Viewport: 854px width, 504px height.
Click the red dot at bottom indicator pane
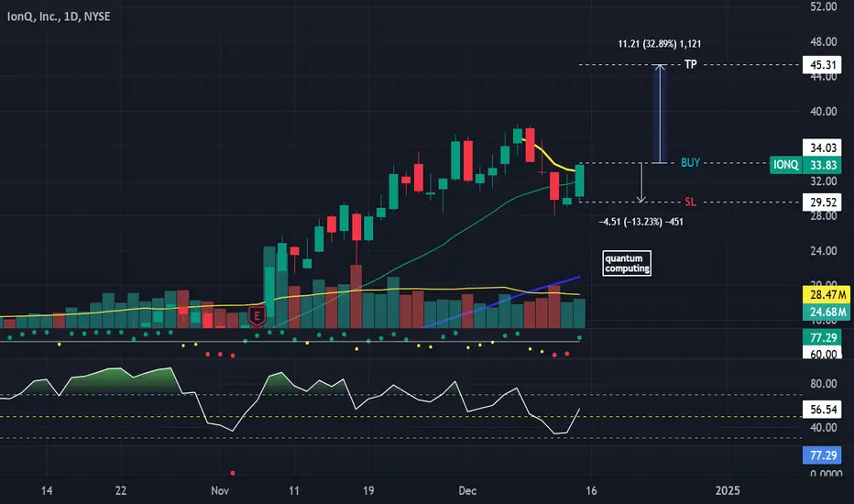click(x=233, y=473)
